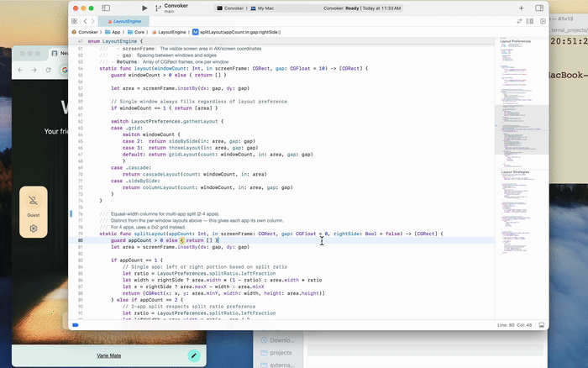Open the Varie Mate link in the browser window
This screenshot has height=368, width=588.
click(x=108, y=355)
